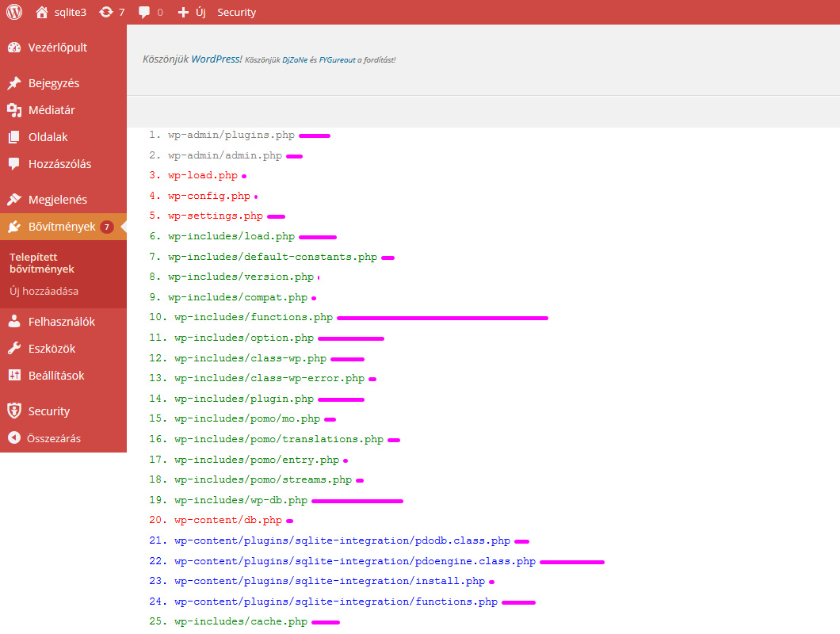840x634 pixels.
Task: Click the Bővítmények plugin icon
Action: click(14, 227)
